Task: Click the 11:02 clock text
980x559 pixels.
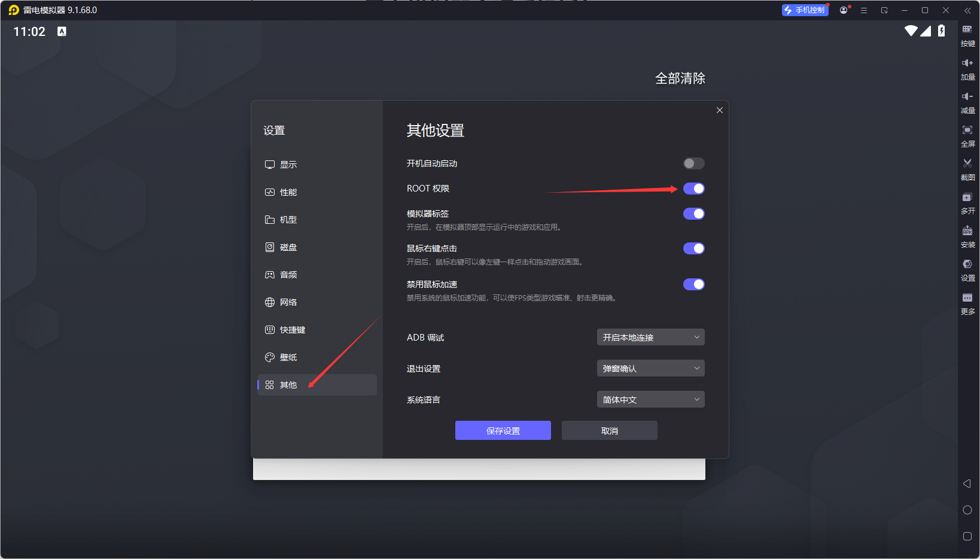Action: point(29,32)
